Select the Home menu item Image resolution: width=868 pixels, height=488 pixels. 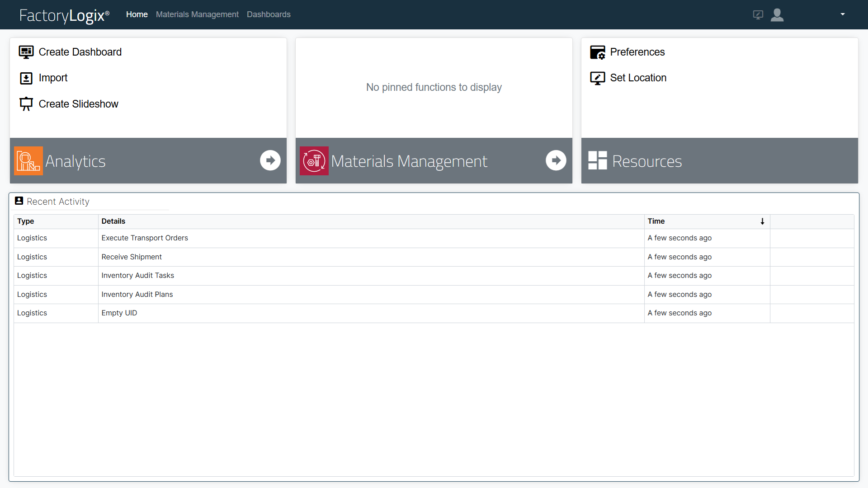coord(136,14)
